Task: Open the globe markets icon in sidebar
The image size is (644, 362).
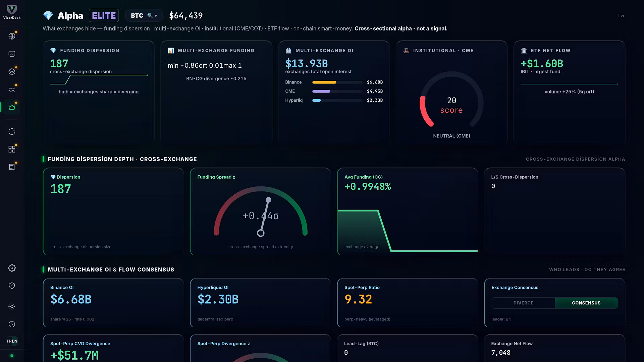Action: [x=12, y=36]
